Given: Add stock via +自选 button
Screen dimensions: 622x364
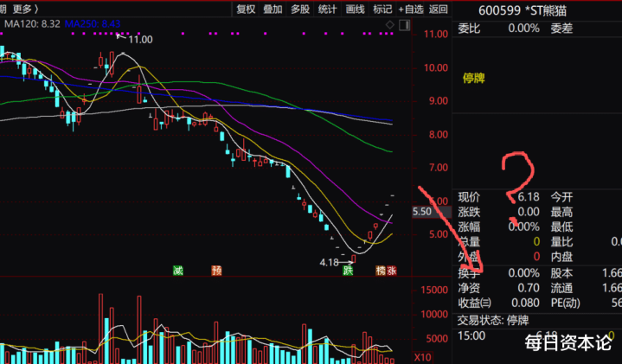Looking at the screenshot, I should [411, 10].
